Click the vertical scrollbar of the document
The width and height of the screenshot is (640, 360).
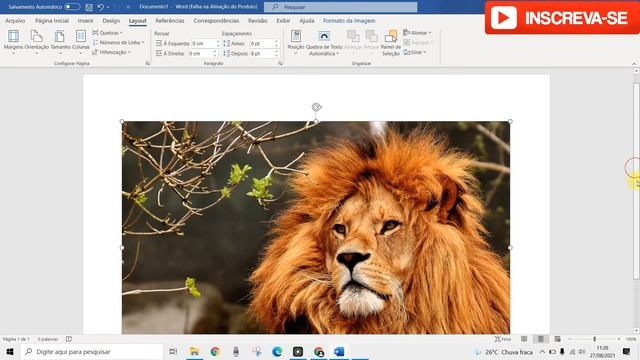tap(636, 182)
